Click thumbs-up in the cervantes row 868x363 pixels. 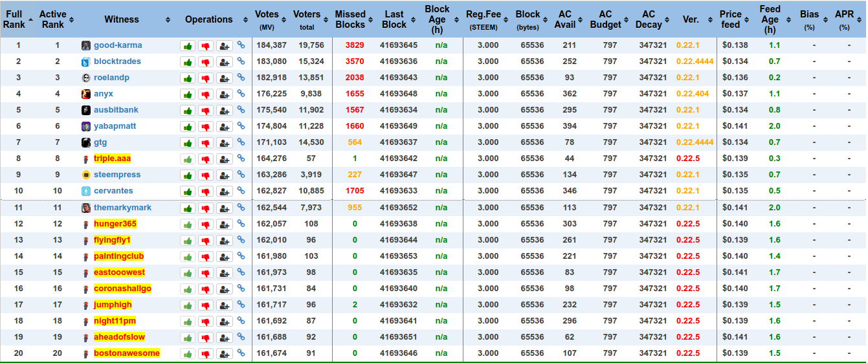[188, 192]
